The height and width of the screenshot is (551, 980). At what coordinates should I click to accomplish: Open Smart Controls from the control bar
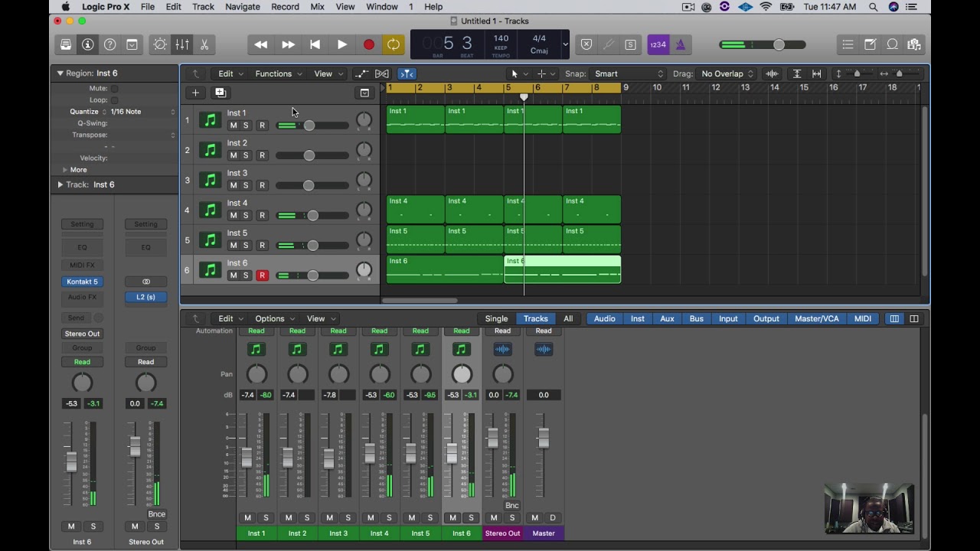(x=160, y=44)
